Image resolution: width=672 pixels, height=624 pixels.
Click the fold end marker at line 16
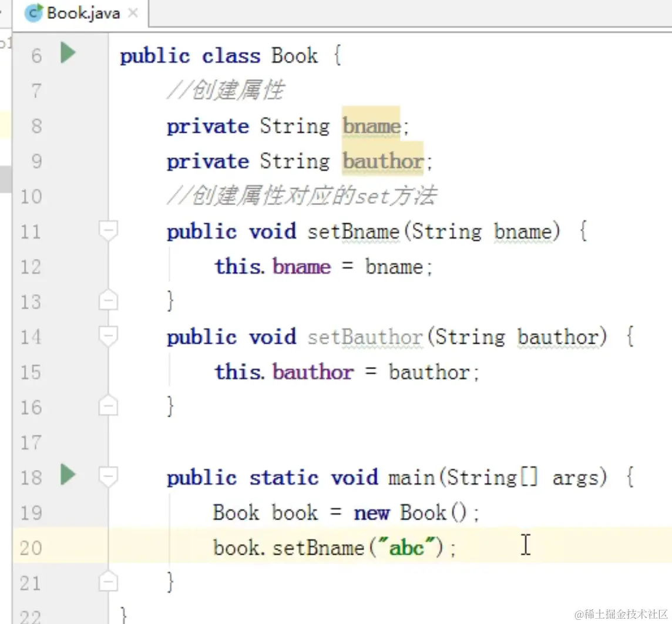click(x=108, y=405)
